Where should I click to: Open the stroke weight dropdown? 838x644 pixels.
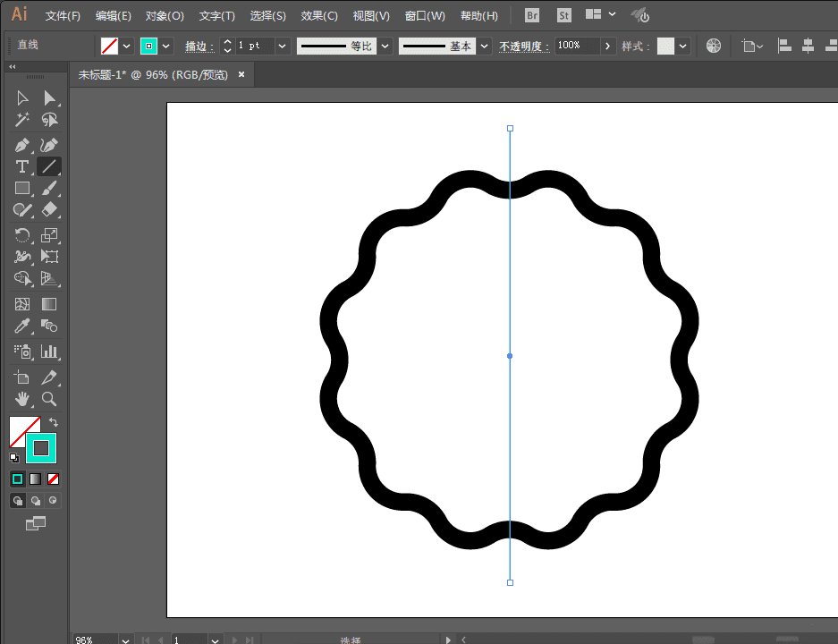coord(283,46)
